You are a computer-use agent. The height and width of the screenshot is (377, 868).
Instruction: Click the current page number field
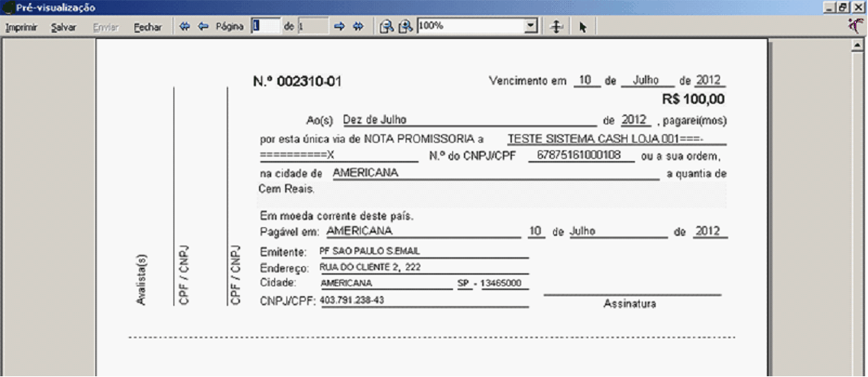click(266, 26)
